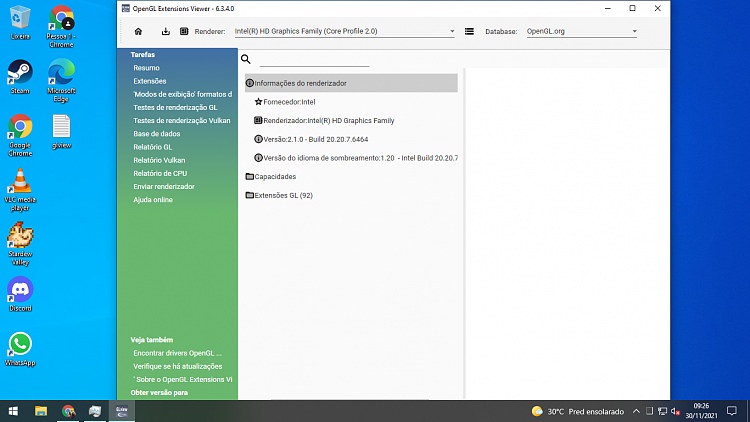Click the OpenGL Extensions Viewer taskbar button
This screenshot has width=750, height=422.
(122, 411)
